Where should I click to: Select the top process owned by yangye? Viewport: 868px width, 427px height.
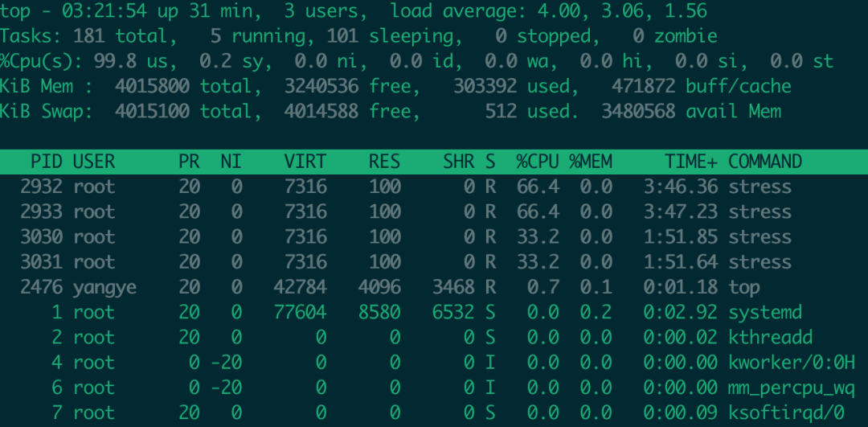[x=434, y=287]
